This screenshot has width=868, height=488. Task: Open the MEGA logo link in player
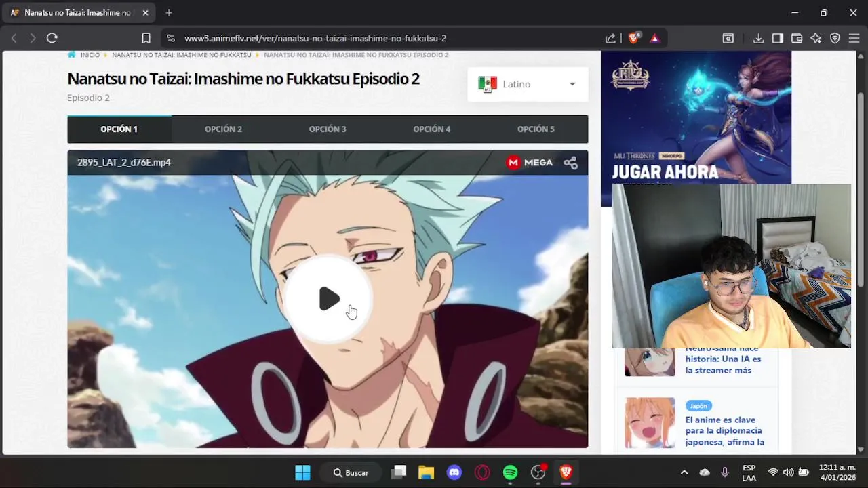tap(530, 163)
